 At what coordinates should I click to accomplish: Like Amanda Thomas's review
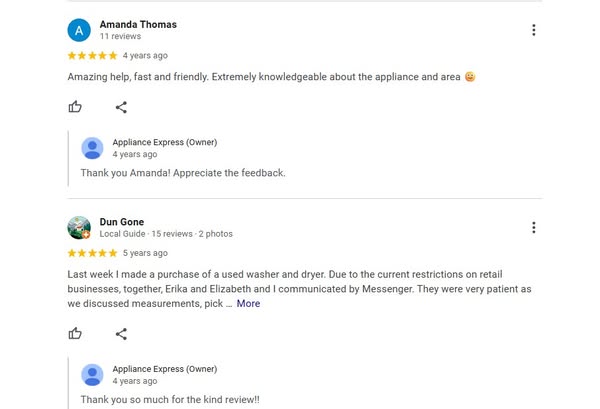click(x=75, y=107)
